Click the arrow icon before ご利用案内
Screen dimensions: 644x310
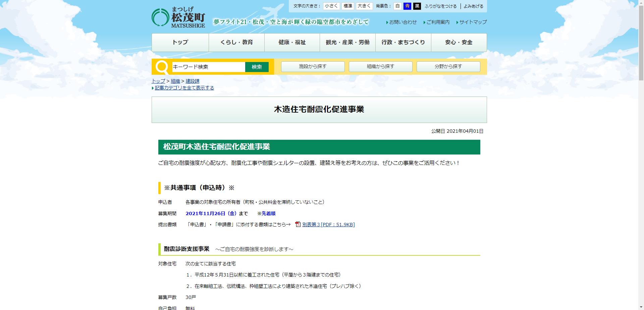coord(424,22)
